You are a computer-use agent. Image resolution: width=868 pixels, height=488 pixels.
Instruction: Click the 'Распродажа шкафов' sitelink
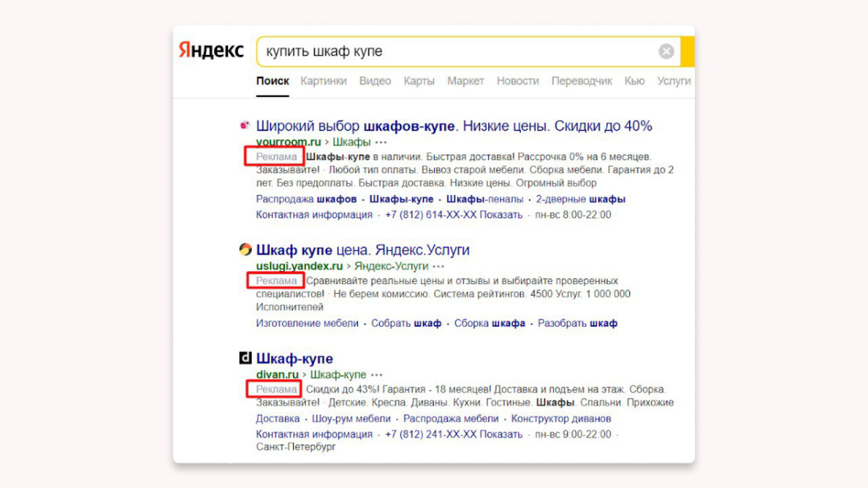tap(306, 199)
